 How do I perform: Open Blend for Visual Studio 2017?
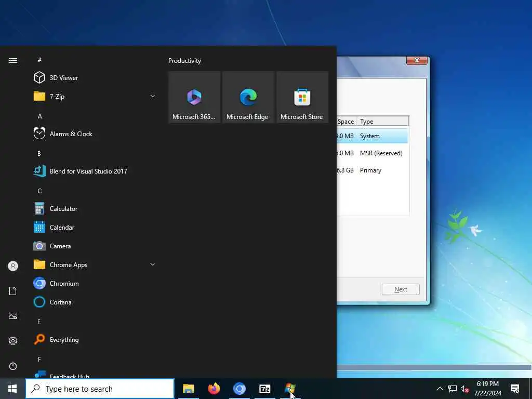click(x=95, y=171)
